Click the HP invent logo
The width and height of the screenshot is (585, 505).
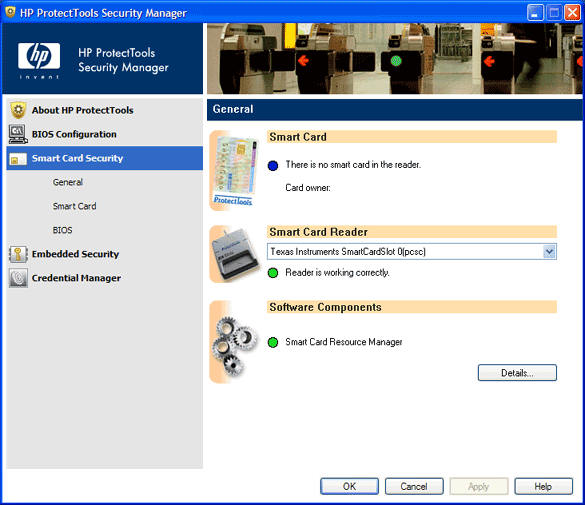(39, 60)
